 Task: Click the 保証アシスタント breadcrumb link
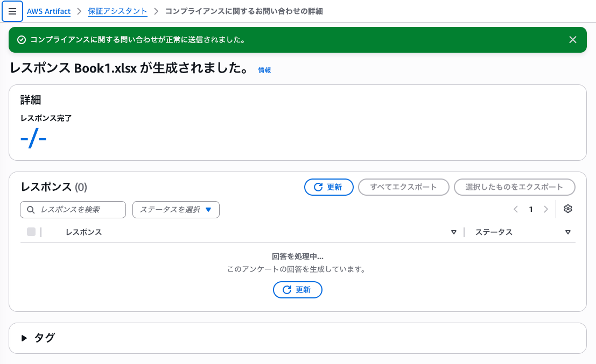[x=117, y=11]
